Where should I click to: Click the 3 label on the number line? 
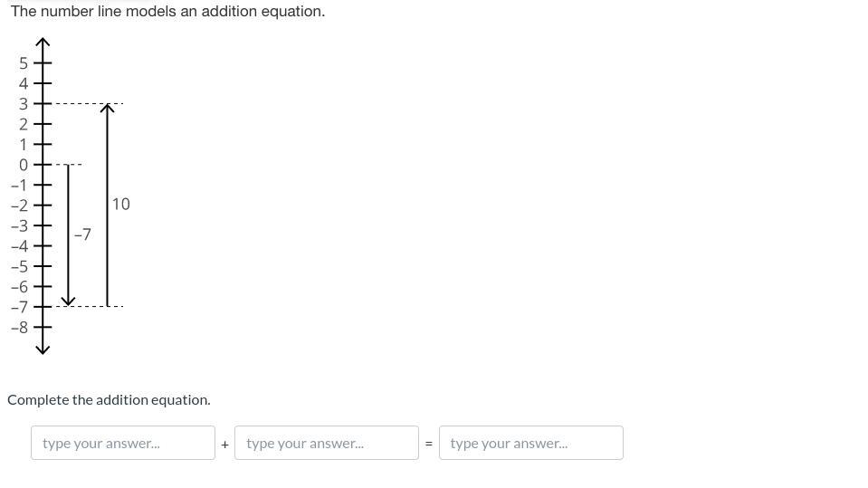pos(24,104)
